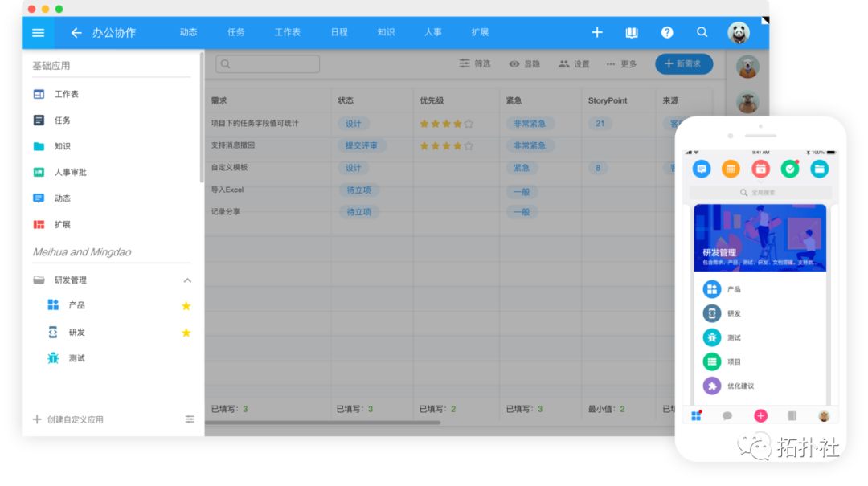Image resolution: width=868 pixels, height=486 pixels.
Task: Go back with the arrow beside 办公协作
Action: click(x=76, y=33)
